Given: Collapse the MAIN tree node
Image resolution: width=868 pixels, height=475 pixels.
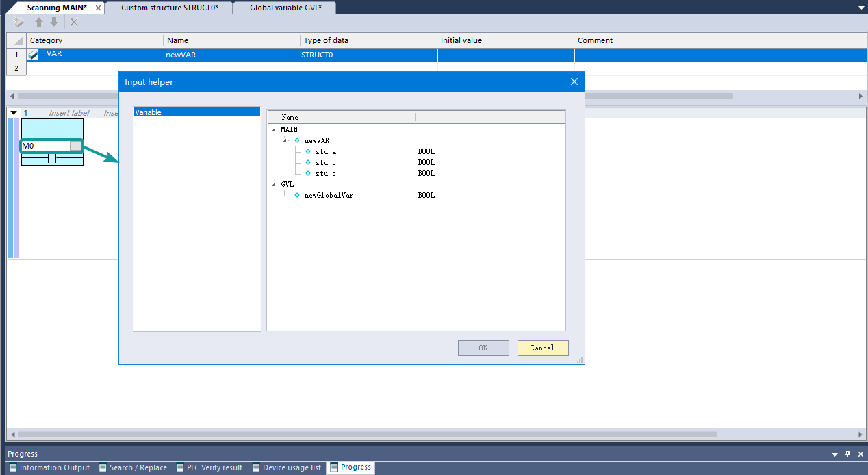Looking at the screenshot, I should [275, 129].
